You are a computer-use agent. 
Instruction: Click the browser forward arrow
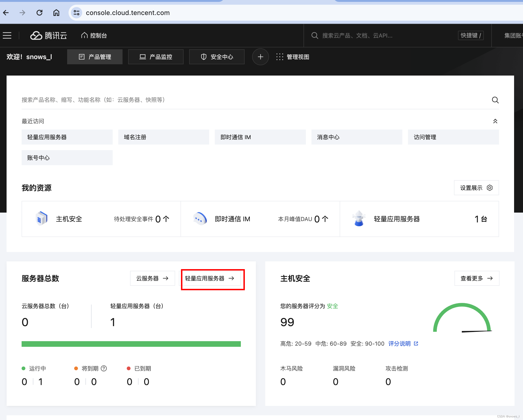22,13
